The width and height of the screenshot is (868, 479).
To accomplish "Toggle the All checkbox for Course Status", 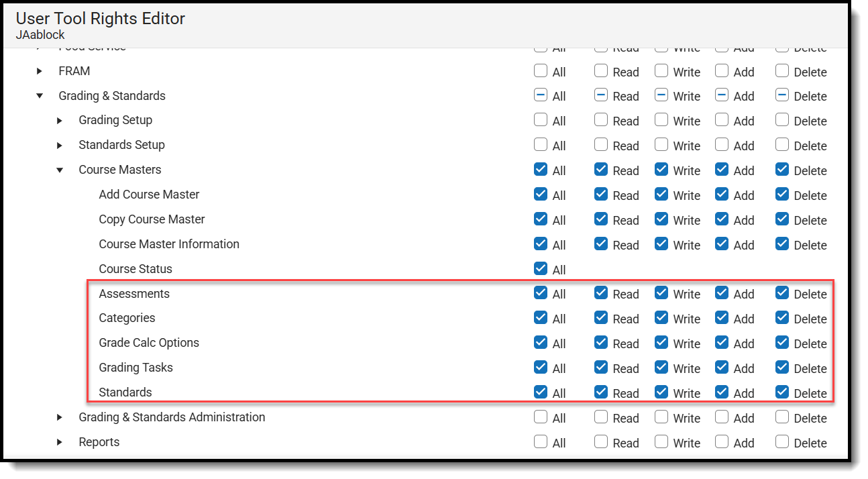I will (x=541, y=268).
